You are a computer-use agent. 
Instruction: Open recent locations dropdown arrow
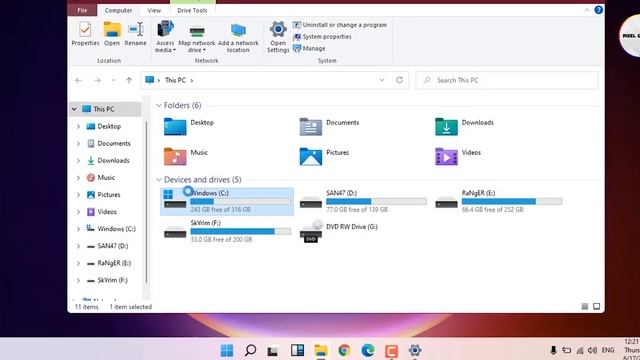coord(113,80)
